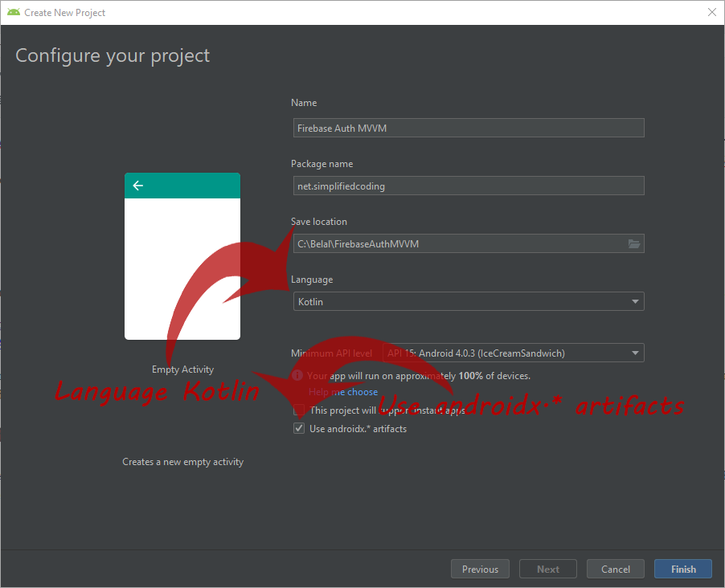Screen dimensions: 725x588
Task: Open the Minimum API level dropdown
Action: click(514, 353)
